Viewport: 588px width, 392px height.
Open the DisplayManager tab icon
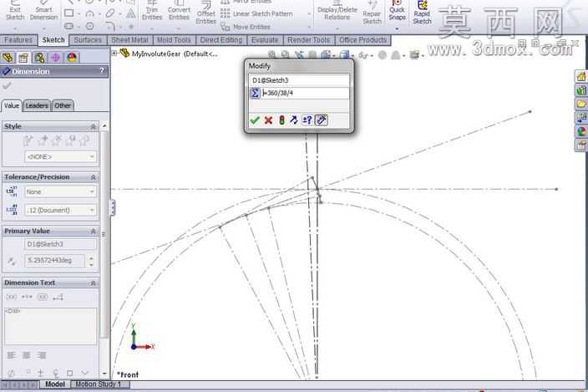click(72, 58)
